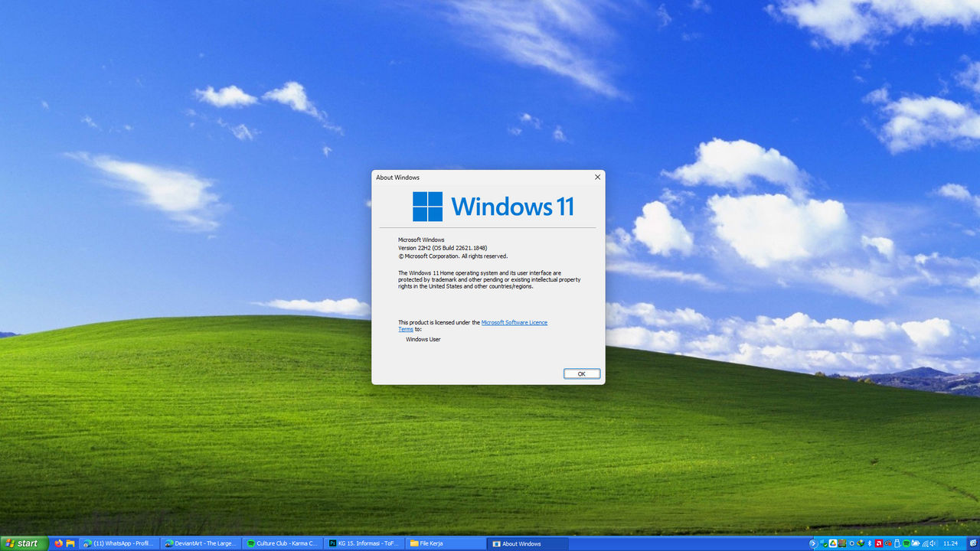This screenshot has width=980, height=551.
Task: Open Windows Security tray icon
Action: pyautogui.click(x=823, y=543)
